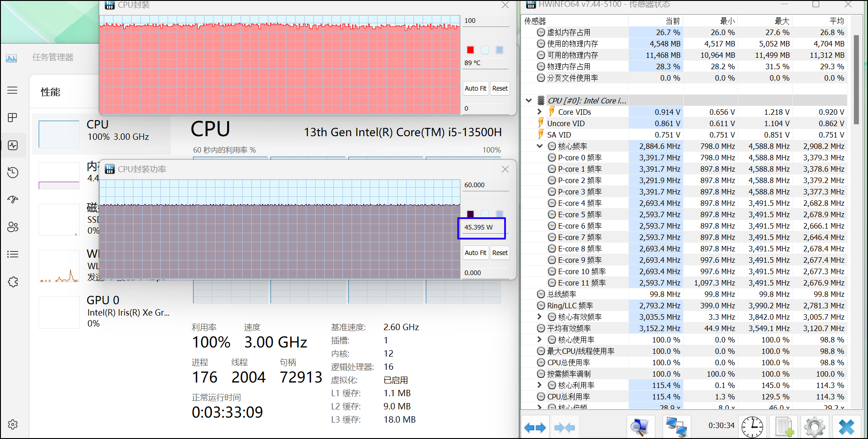
Task: Click the log file with plus icon
Action: (x=784, y=427)
